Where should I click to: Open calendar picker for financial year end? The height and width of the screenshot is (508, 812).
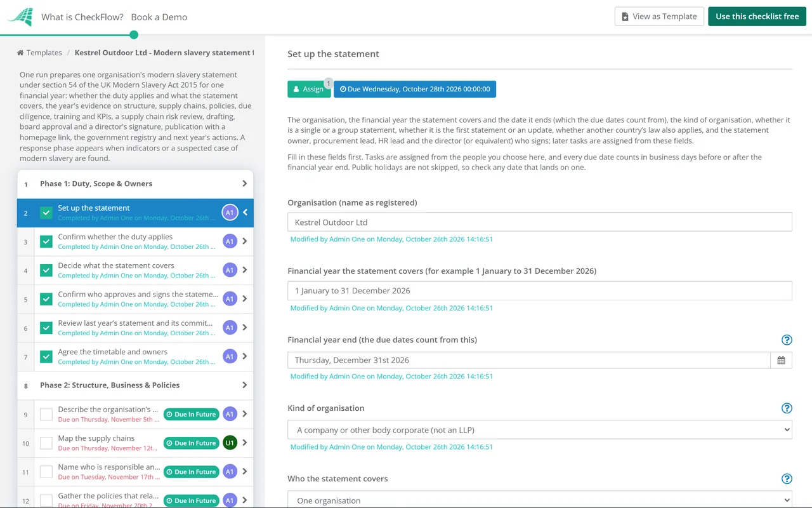(x=781, y=360)
